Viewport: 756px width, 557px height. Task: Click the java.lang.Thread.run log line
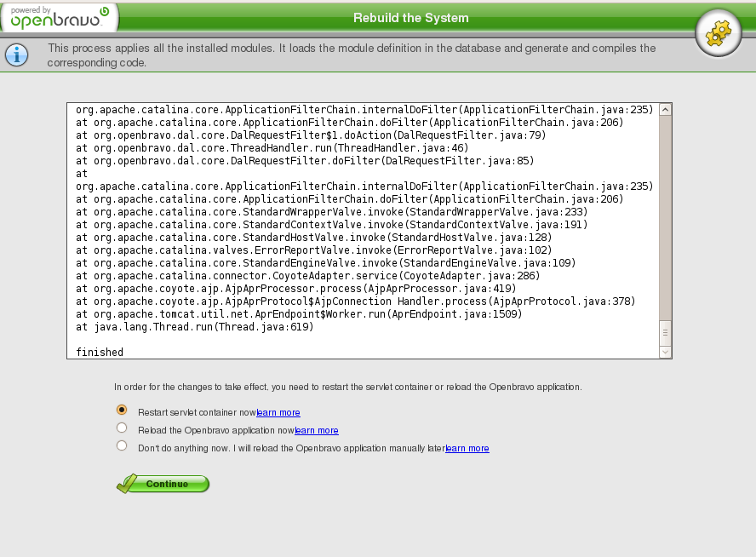(195, 326)
